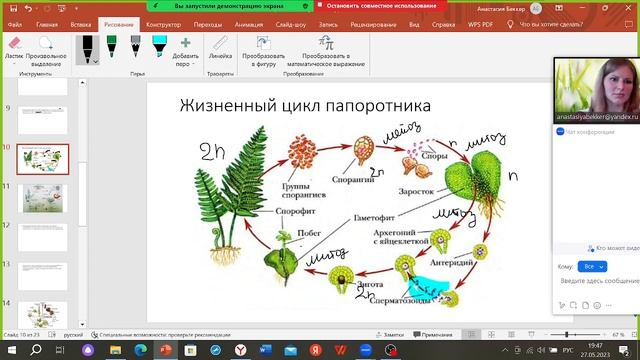Switch to Normal view icon in status bar
Viewport: 640px width, 360px height.
tap(471, 335)
